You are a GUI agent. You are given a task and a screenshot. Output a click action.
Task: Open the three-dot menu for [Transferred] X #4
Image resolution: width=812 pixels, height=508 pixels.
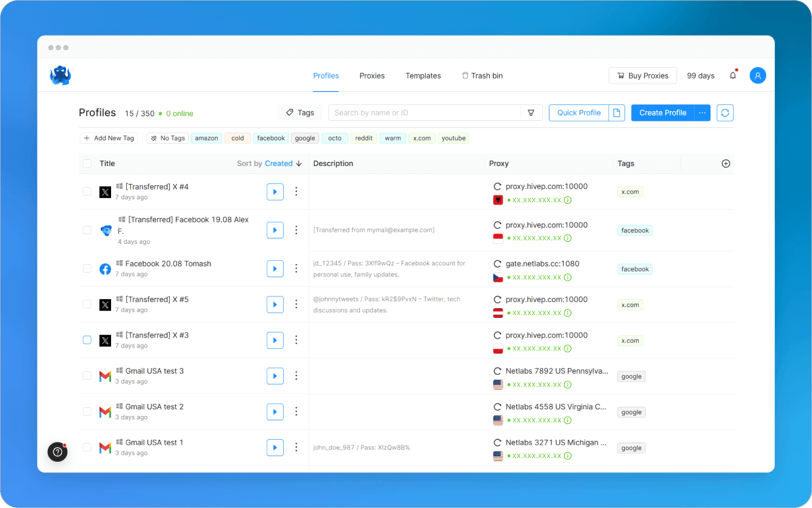tap(296, 191)
